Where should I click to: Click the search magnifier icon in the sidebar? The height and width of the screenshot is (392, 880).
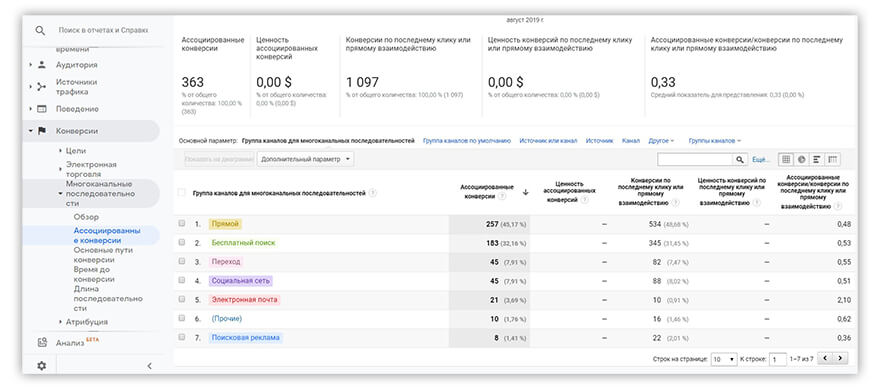click(40, 31)
